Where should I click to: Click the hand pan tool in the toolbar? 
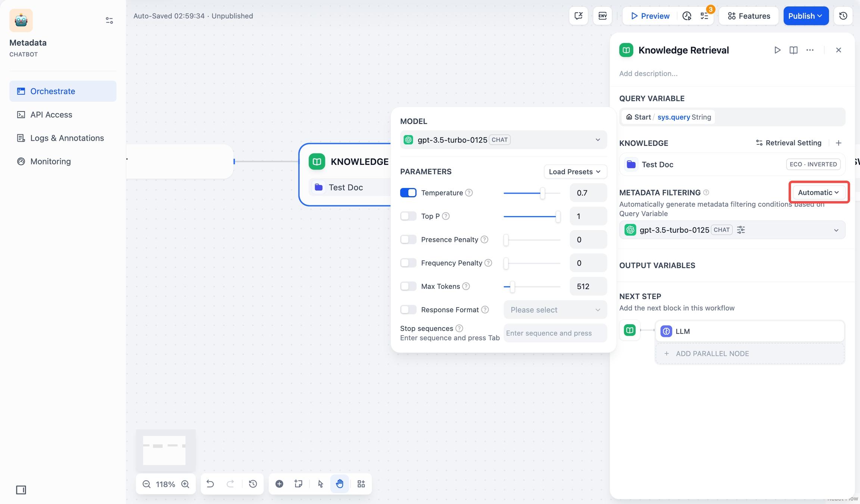pos(339,484)
